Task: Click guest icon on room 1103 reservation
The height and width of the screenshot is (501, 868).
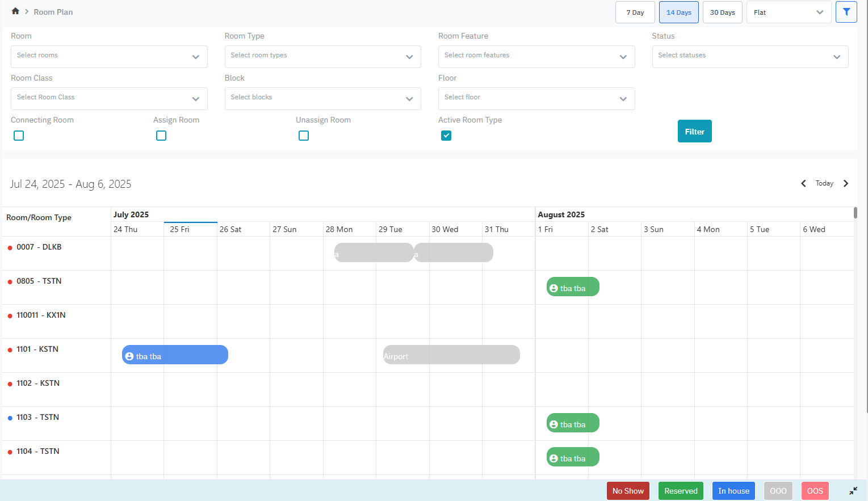Action: [x=553, y=424]
